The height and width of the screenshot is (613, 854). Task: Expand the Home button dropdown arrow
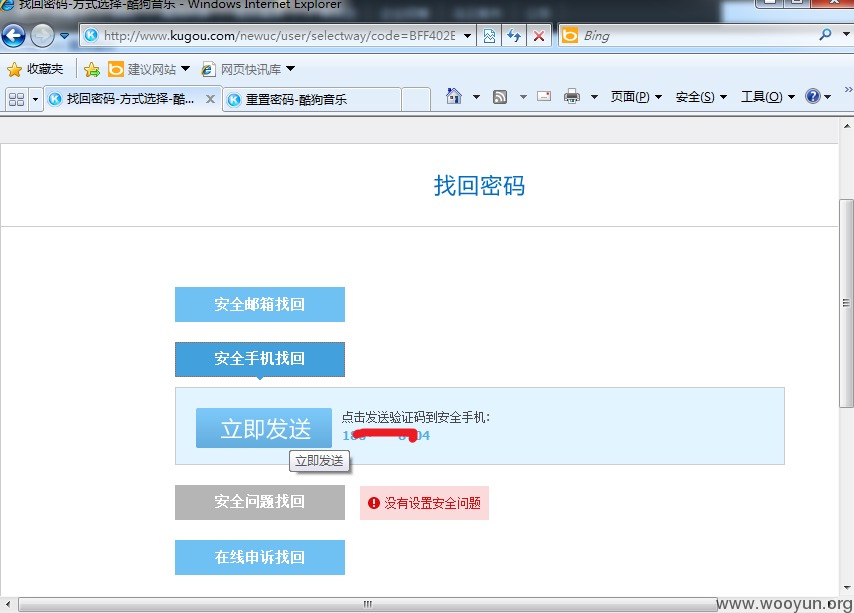click(x=476, y=97)
